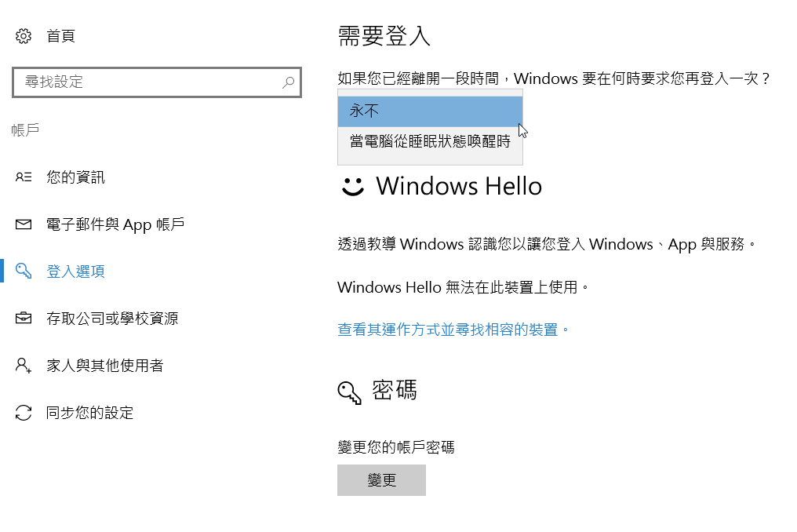Click the 您的資訊 person icon
The width and height of the screenshot is (797, 532).
[x=24, y=177]
